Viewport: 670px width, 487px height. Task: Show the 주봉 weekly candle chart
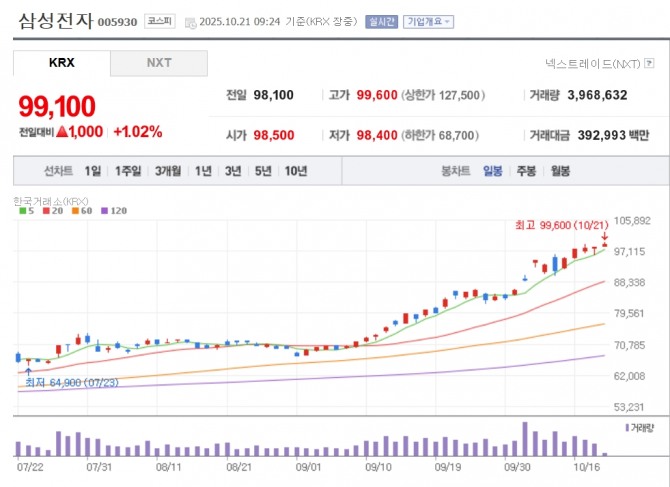526,171
